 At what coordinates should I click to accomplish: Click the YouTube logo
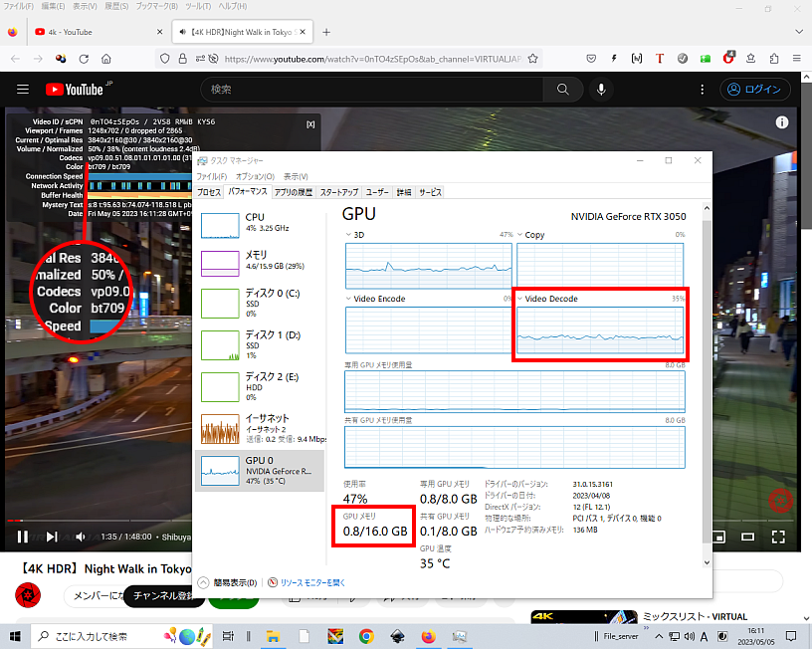tap(75, 90)
